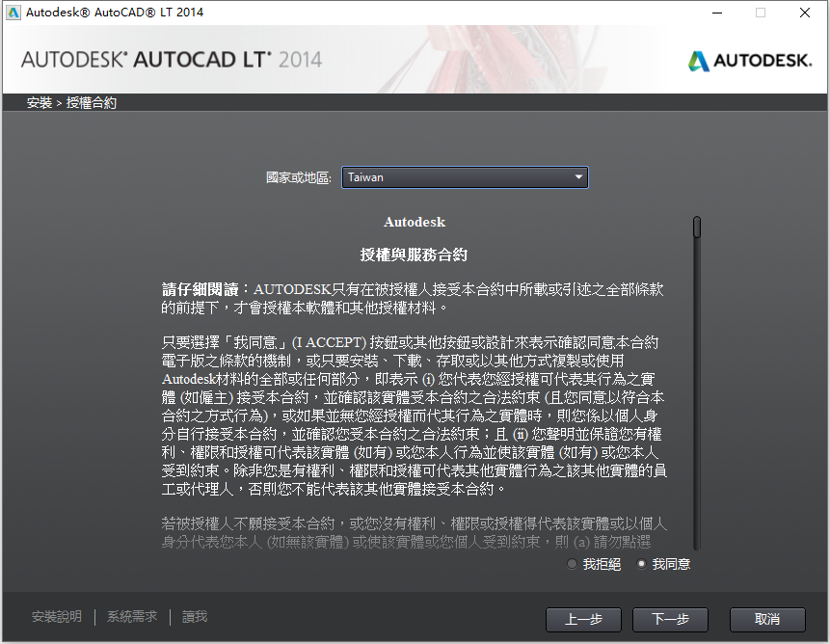Click the license agreement scrollbar thumb
Screen dimensions: 830x644
[x=697, y=227]
